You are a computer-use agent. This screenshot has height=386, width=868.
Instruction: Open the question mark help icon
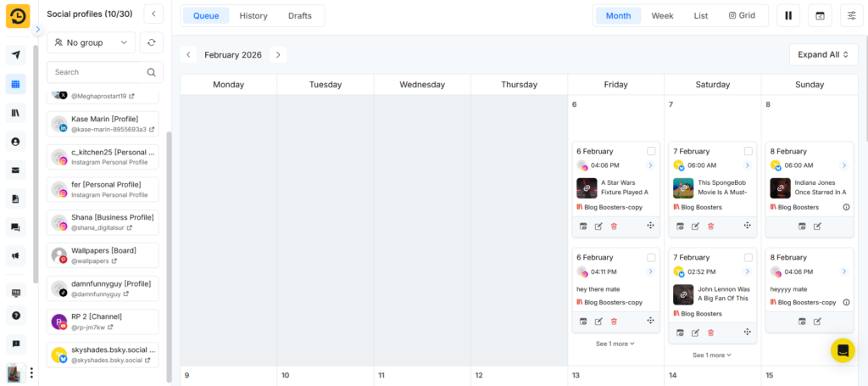(15, 315)
